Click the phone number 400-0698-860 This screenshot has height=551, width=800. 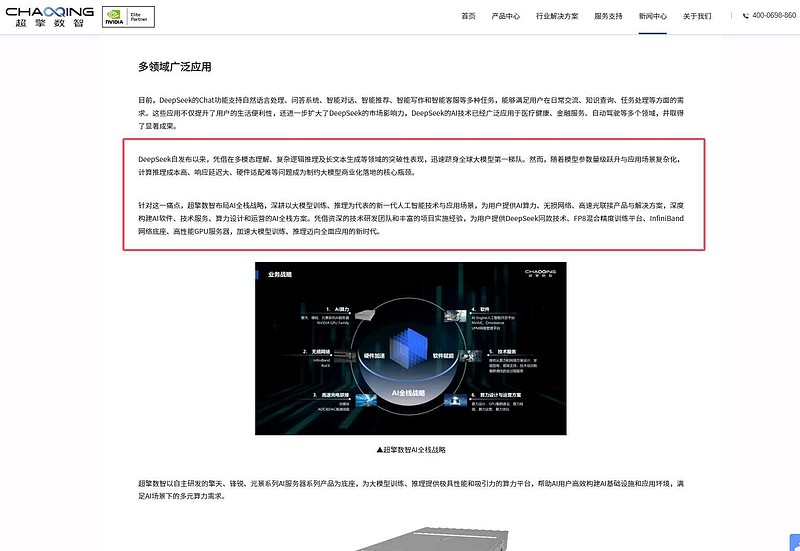773,16
